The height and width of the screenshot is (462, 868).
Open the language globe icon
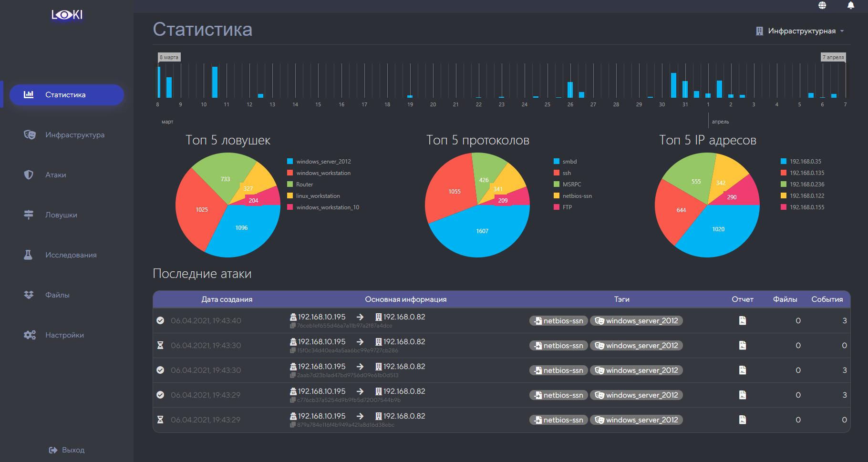coord(822,5)
